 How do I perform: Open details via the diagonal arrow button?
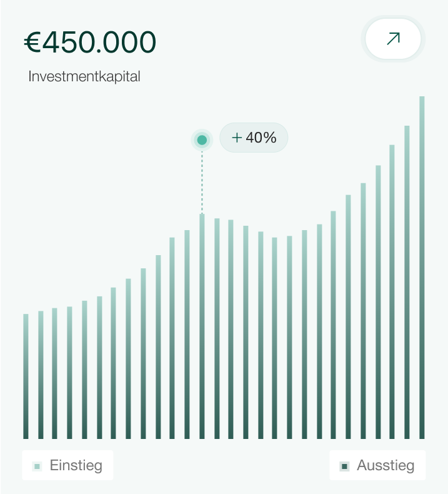[393, 39]
